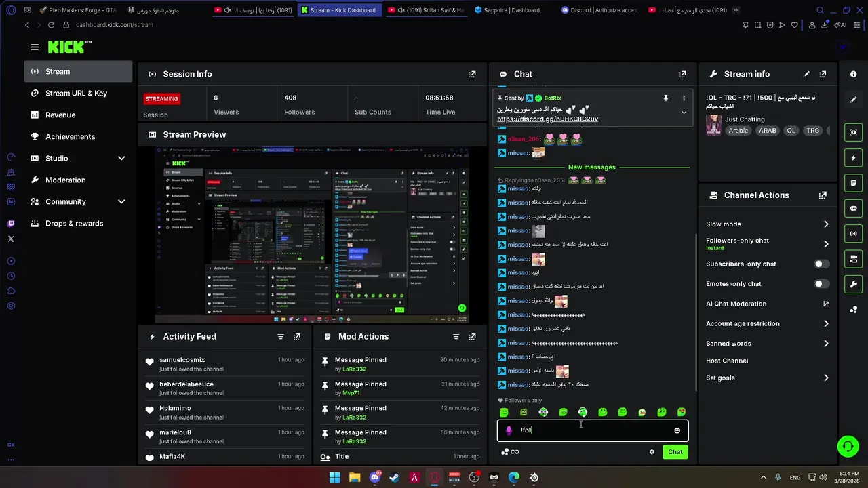868x488 pixels.
Task: Open the Achievements page
Action: click(x=78, y=136)
